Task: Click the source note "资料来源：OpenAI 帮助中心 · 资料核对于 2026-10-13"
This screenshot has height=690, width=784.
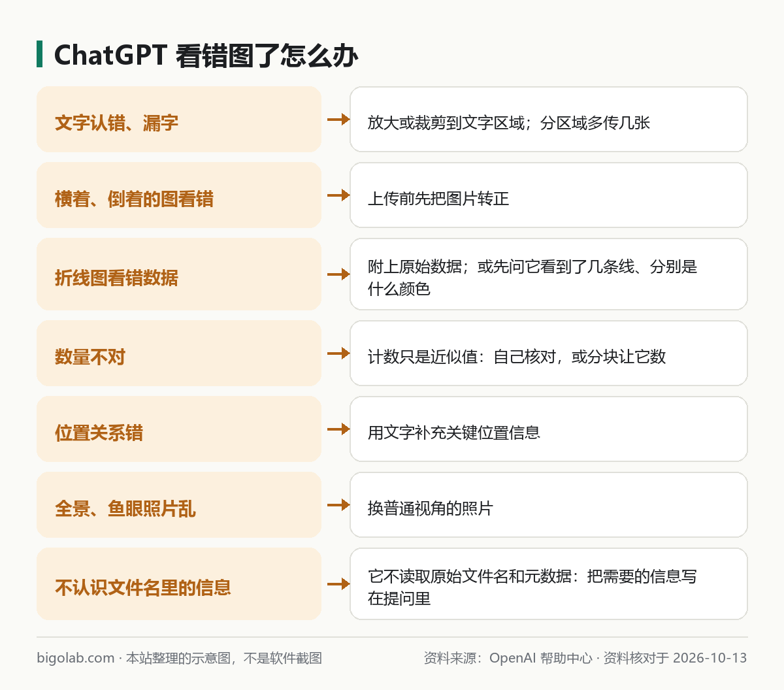Action: click(585, 658)
